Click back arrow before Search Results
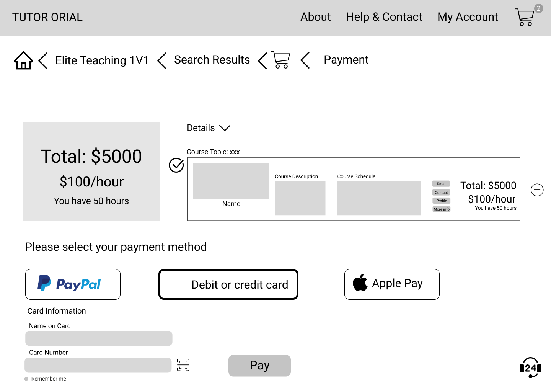Image resolution: width=551 pixels, height=392 pixels. [162, 60]
